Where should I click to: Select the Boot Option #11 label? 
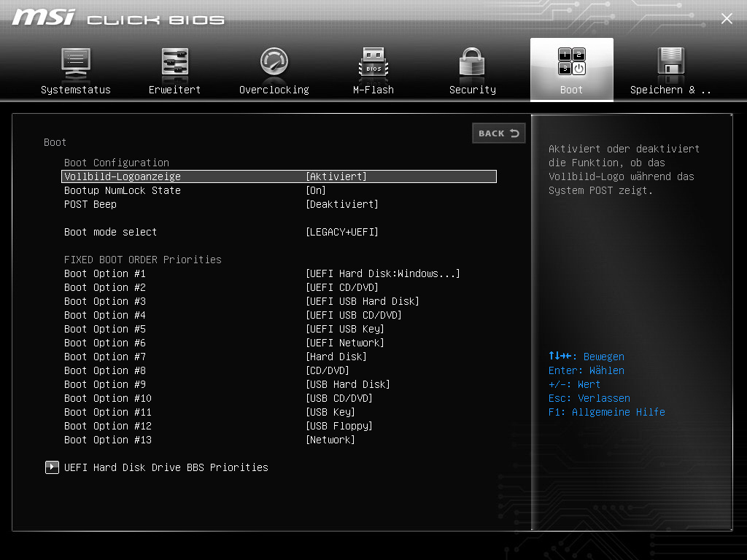click(108, 411)
